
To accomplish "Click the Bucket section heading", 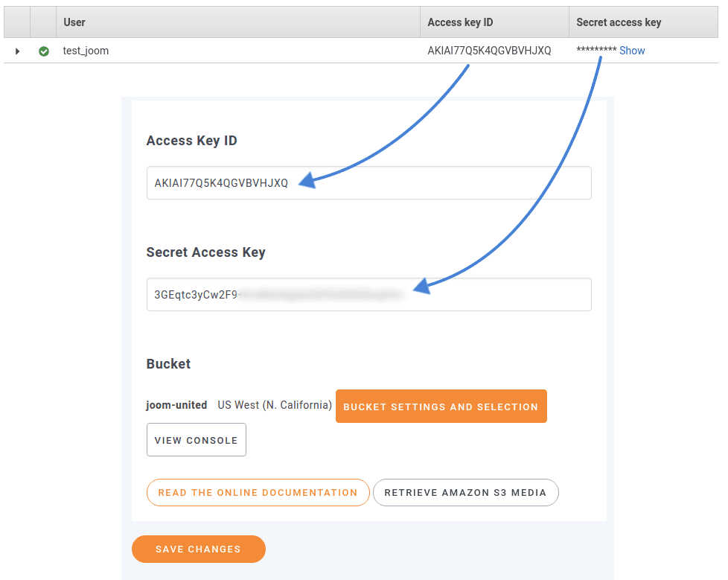I will [x=168, y=363].
